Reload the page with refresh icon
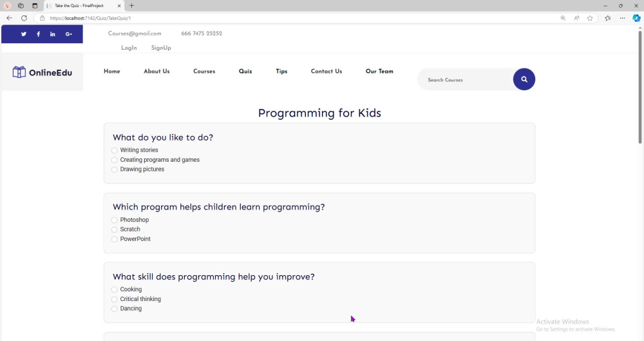 coord(24,18)
